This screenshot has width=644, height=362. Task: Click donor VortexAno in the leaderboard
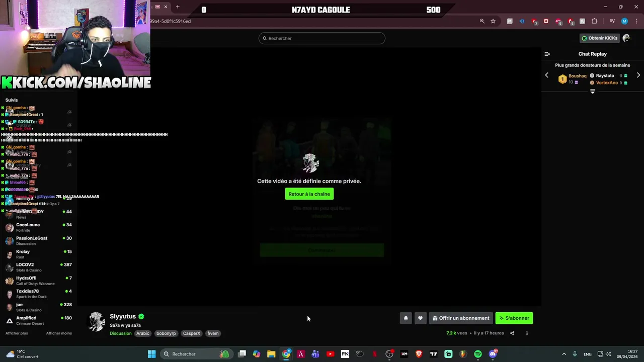click(x=607, y=82)
